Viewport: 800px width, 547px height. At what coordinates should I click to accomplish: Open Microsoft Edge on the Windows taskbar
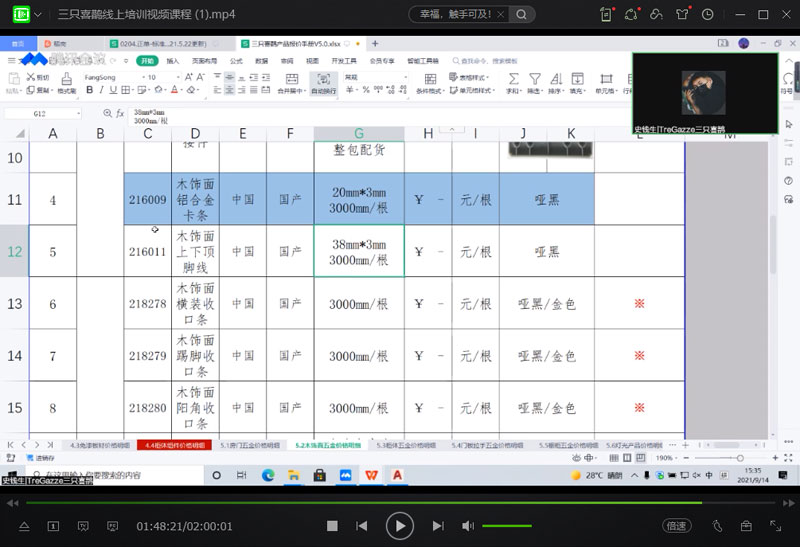(x=268, y=476)
